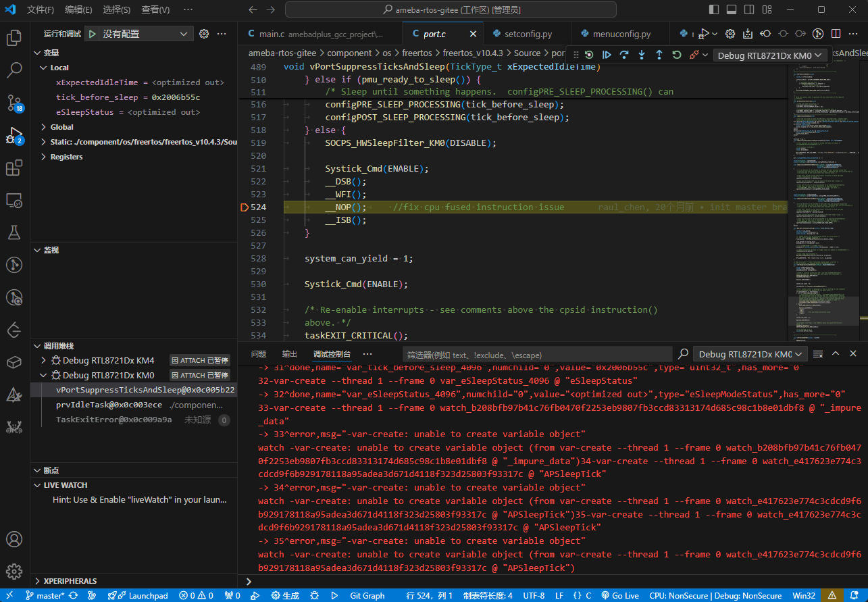The height and width of the screenshot is (602, 868).
Task: Open the Extensions view in activity bar
Action: 14,168
